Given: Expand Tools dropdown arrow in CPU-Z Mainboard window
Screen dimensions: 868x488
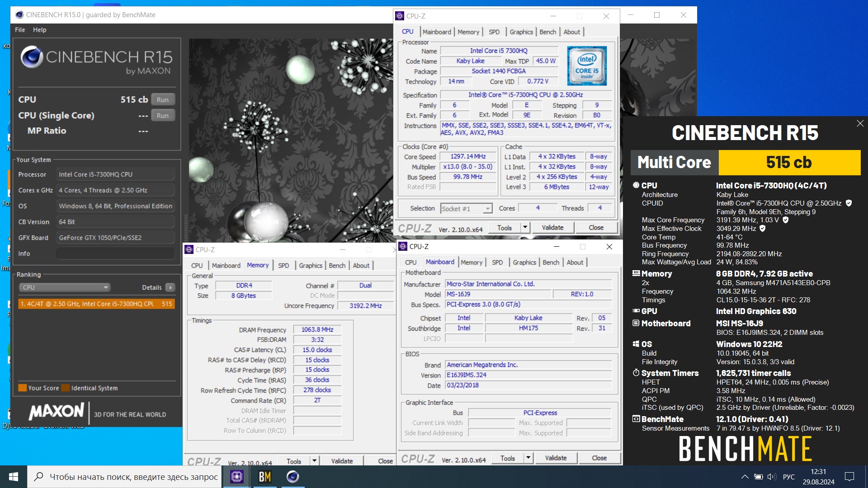Looking at the screenshot, I should point(528,458).
